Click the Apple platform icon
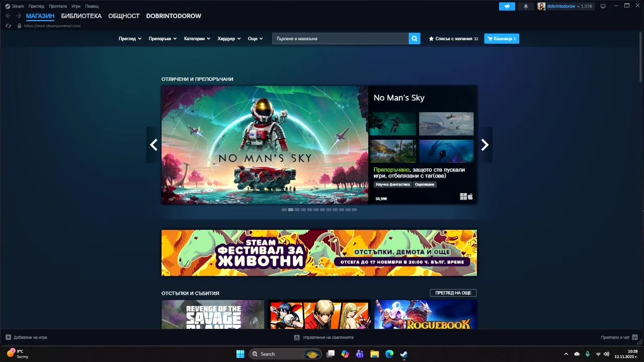 point(470,197)
